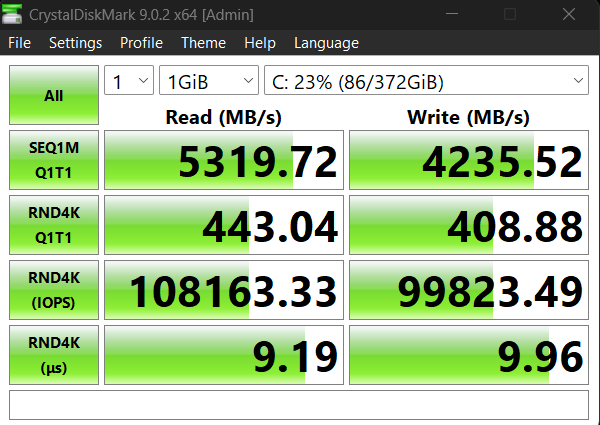Screen dimensions: 600x425
Task: Open the Language menu
Action: [x=326, y=42]
